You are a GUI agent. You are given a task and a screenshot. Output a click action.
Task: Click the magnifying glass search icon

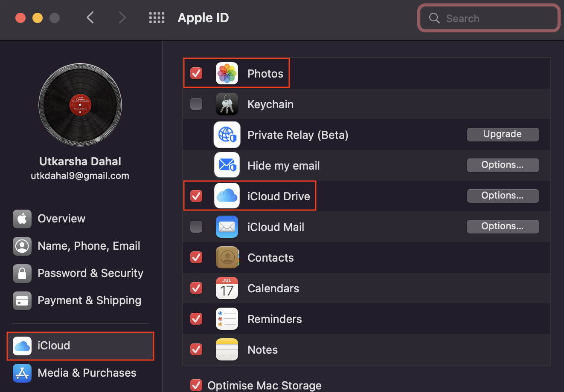(434, 18)
